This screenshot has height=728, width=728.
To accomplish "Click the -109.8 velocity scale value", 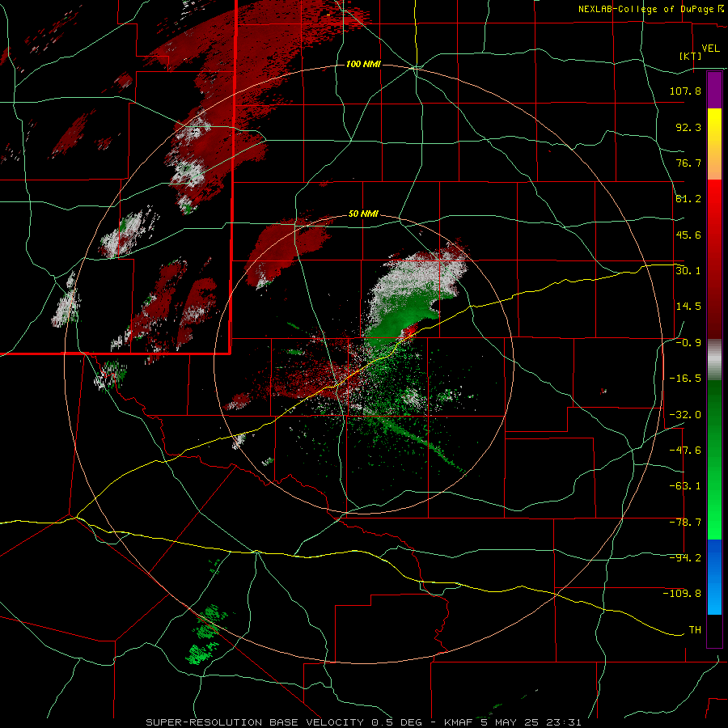I will pyautogui.click(x=682, y=594).
